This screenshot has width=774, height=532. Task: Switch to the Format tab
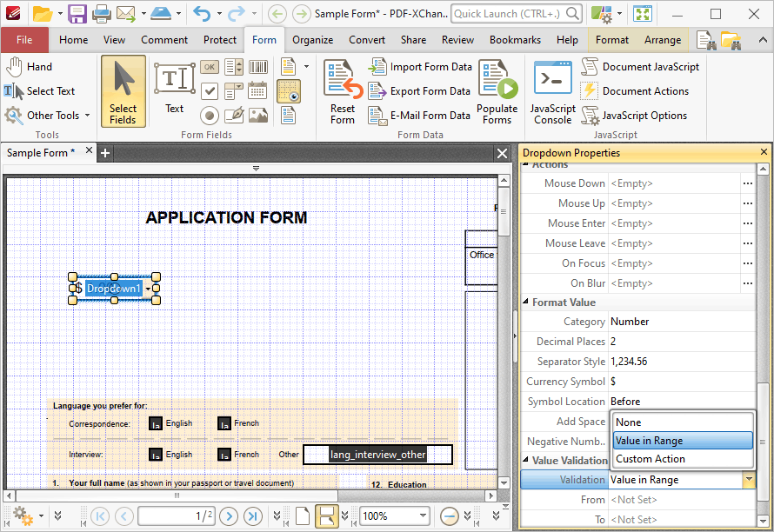612,40
